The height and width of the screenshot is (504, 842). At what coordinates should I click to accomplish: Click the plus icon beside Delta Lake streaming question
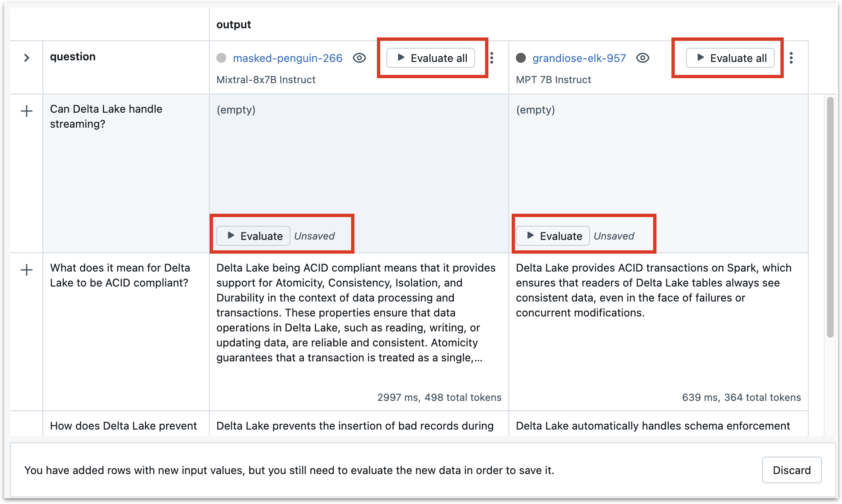point(27,111)
